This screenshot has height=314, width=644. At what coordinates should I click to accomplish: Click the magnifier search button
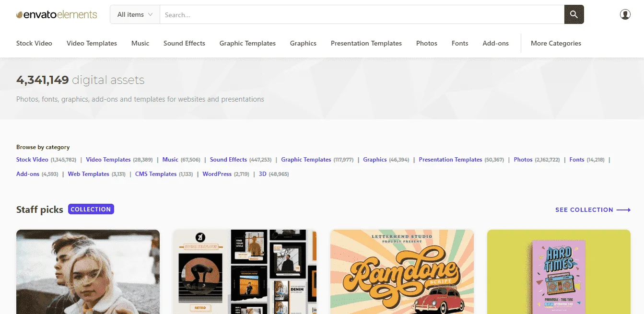[574, 14]
